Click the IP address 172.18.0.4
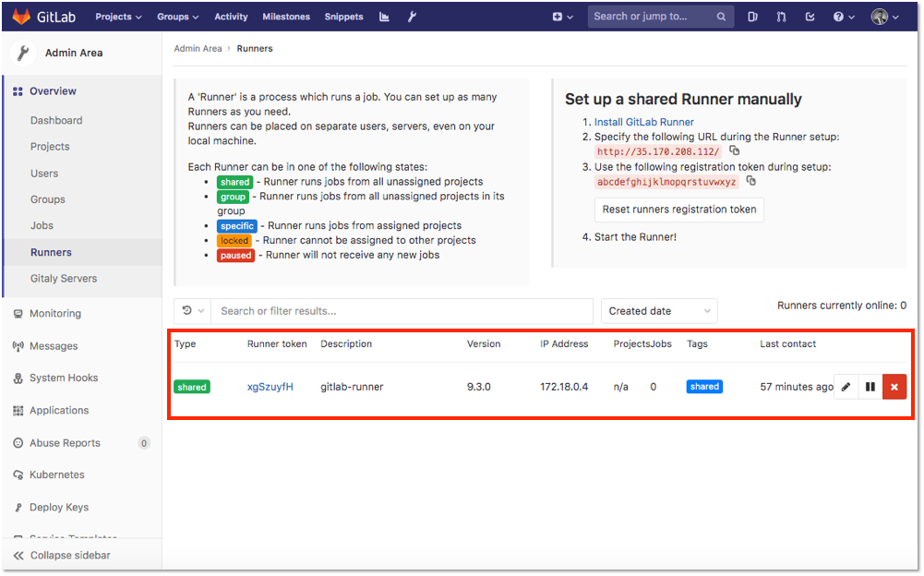 [564, 387]
